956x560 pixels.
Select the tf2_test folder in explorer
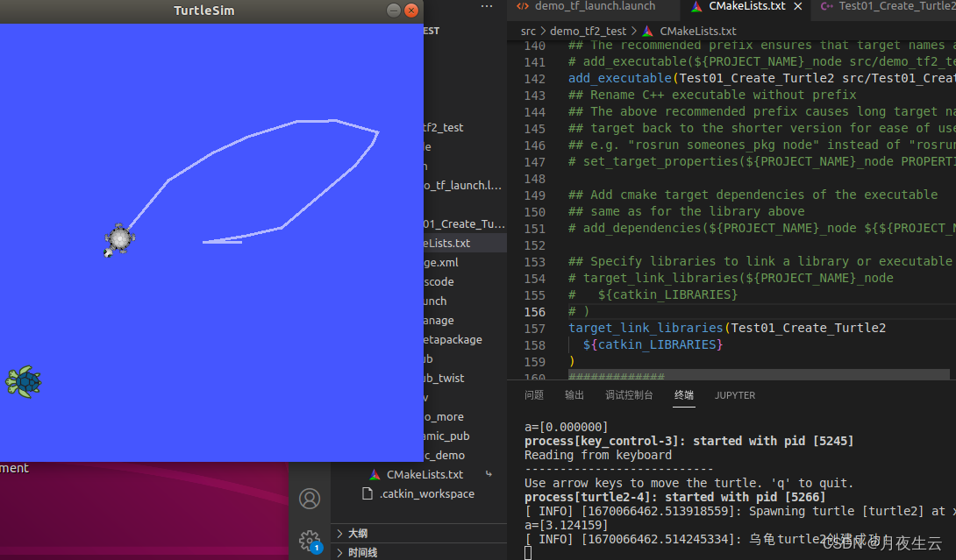pyautogui.click(x=443, y=127)
